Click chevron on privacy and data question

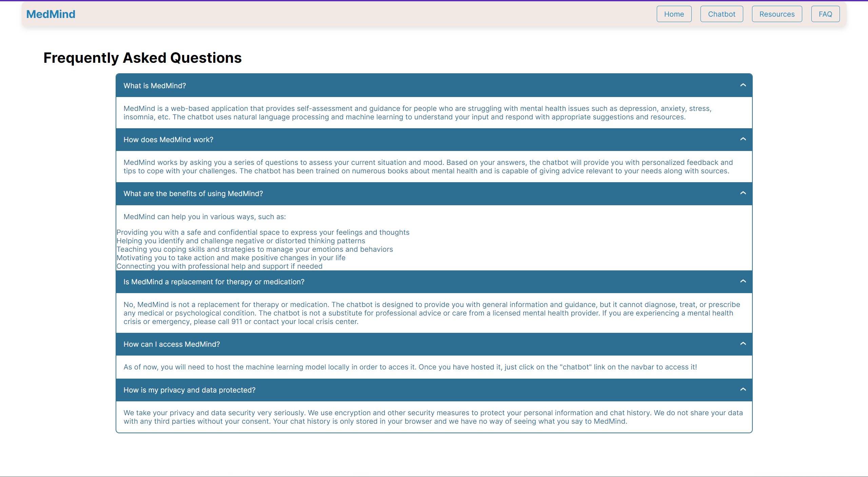(743, 389)
